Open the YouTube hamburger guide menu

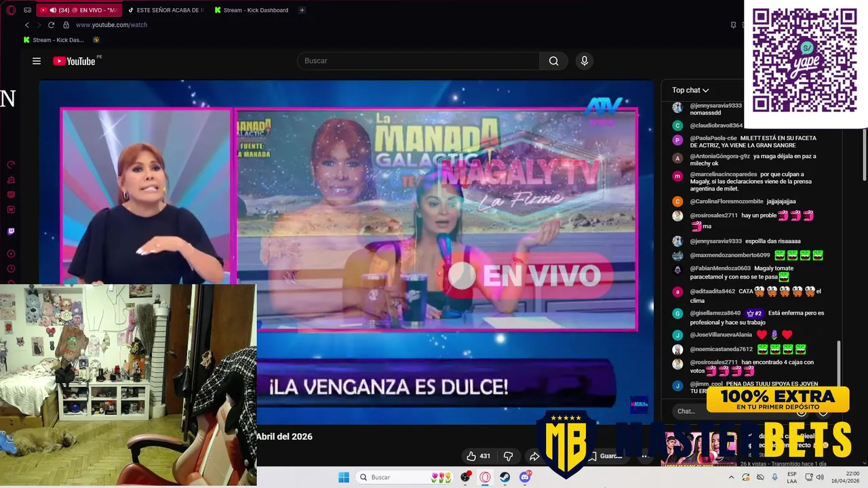(37, 61)
